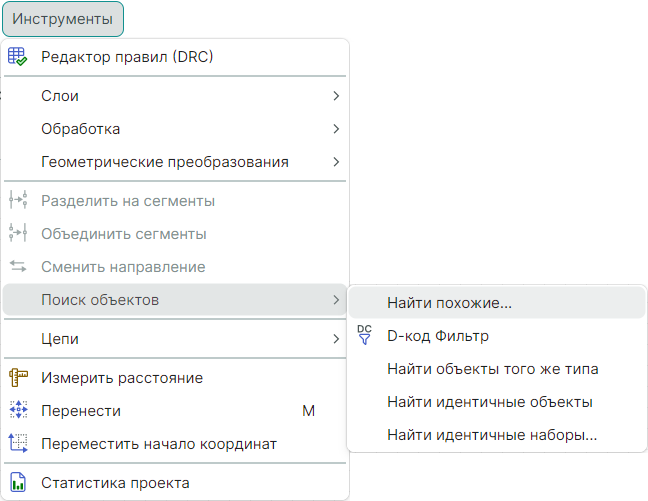This screenshot has height=501, width=648.
Task: Click the split into segments icon
Action: tap(18, 201)
